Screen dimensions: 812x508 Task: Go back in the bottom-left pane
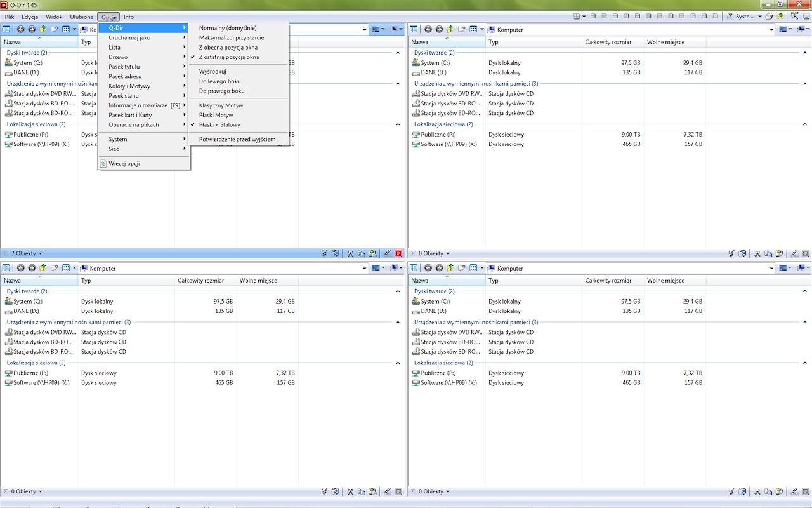click(x=20, y=268)
